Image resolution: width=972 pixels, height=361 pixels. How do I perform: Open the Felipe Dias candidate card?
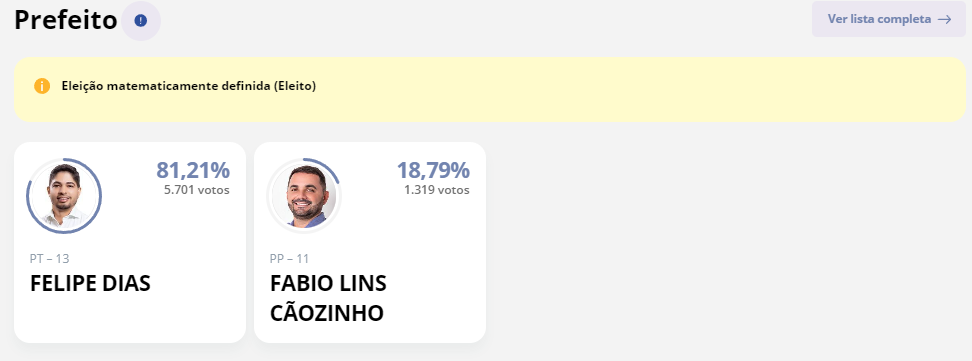[x=130, y=242]
